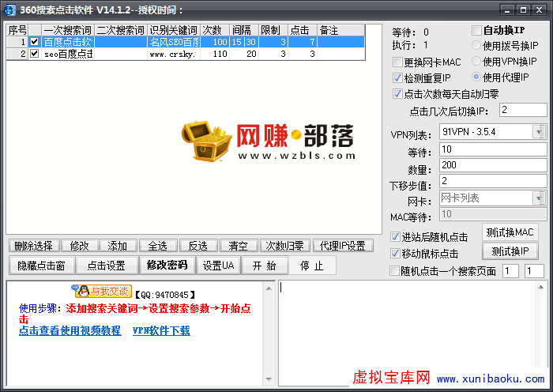The width and height of the screenshot is (553, 392).
Task: Expand the VPN列表 dropdown
Action: click(x=540, y=132)
